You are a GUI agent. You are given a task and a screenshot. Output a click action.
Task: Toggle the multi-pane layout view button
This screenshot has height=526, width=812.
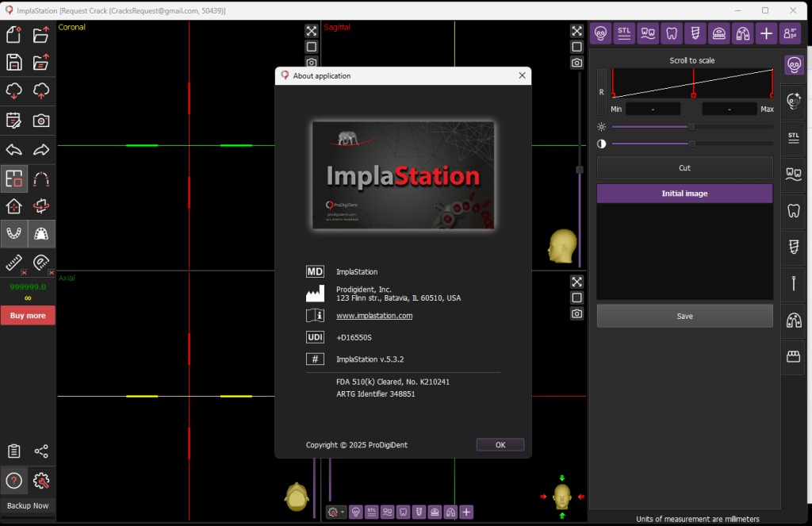(13, 179)
